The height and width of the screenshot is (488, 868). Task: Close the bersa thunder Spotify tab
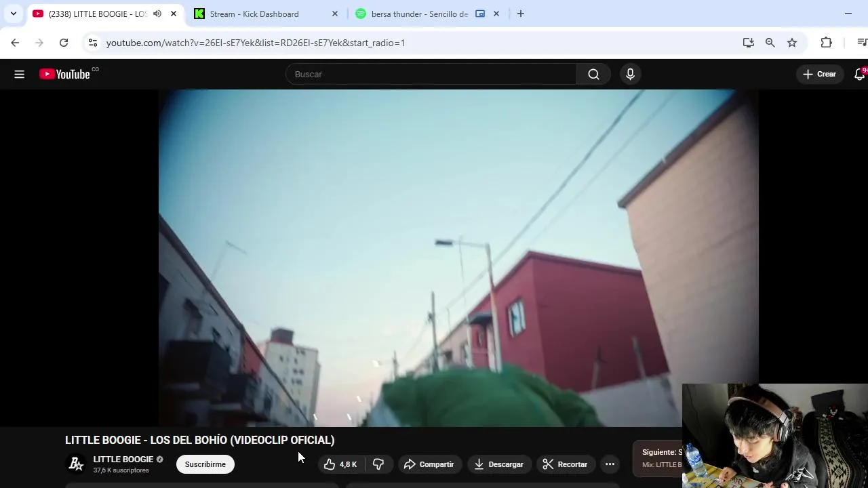496,14
